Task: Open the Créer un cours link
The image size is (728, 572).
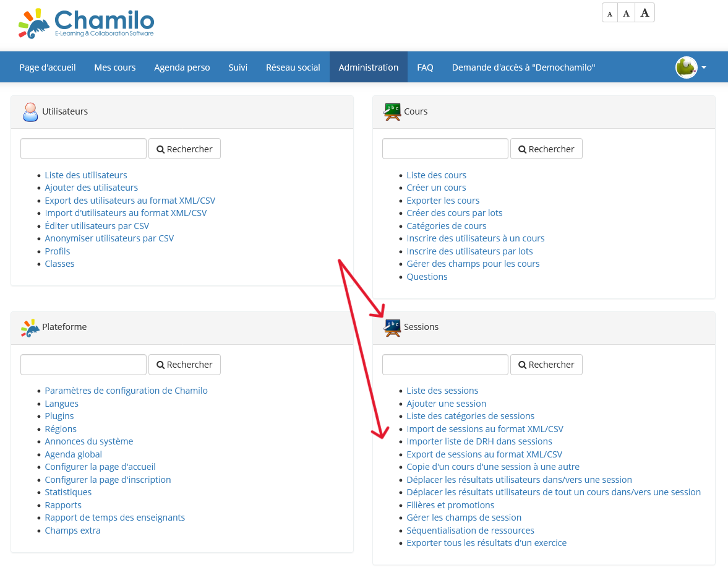Action: (x=436, y=187)
